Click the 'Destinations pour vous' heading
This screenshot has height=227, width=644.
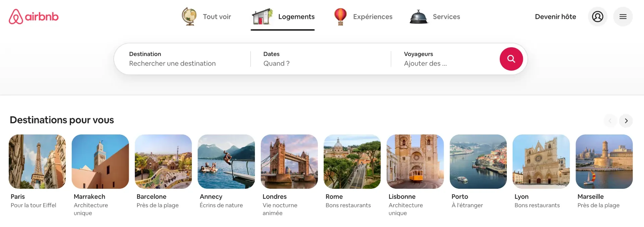click(x=62, y=120)
